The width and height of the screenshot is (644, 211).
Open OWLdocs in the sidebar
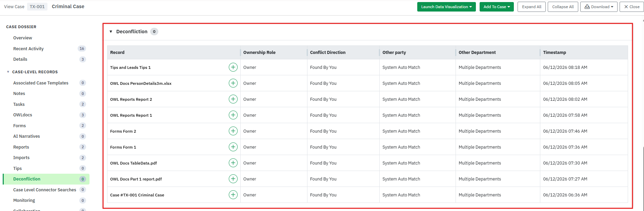[23, 115]
